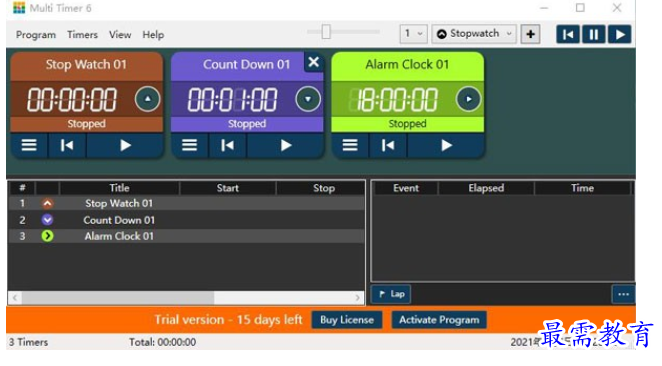Open the three-dots more options button
This screenshot has height=366, width=662.
click(623, 294)
